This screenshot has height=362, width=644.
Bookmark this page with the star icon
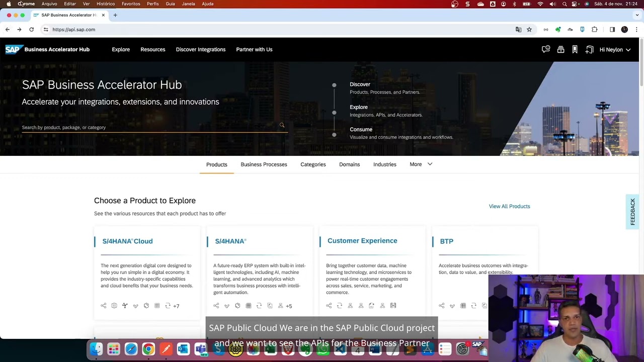tap(529, 30)
